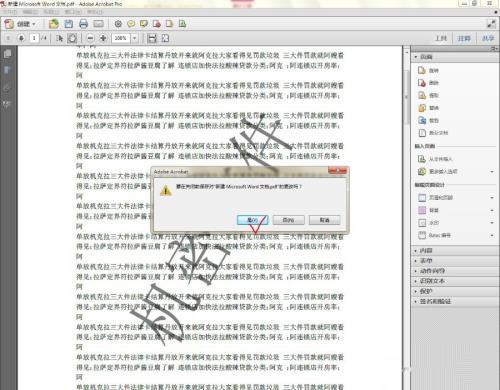500x390 pixels.
Task: Toggle read mode expand icon at toolbar right
Action: click(491, 24)
